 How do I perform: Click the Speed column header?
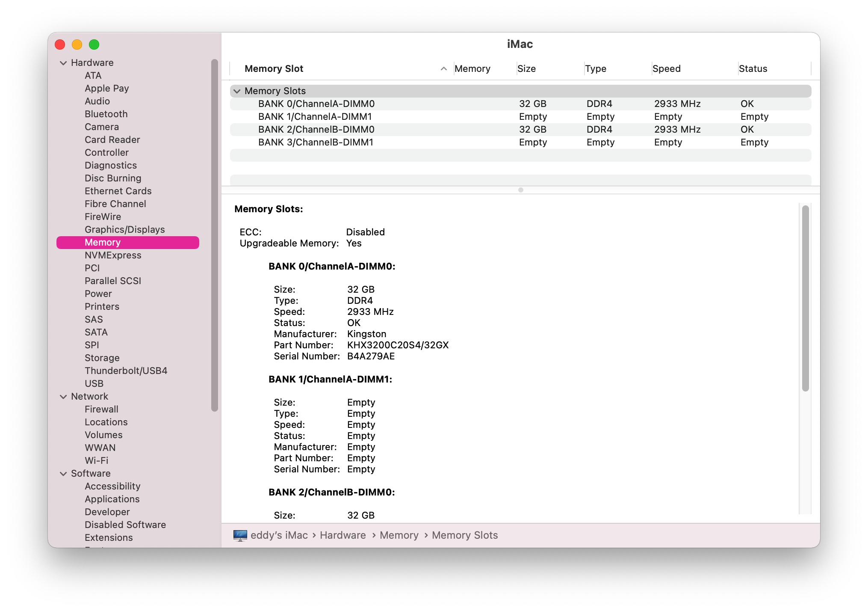tap(666, 69)
